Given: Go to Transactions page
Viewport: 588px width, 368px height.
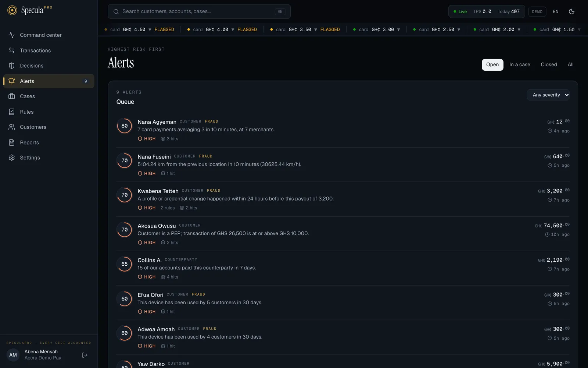Looking at the screenshot, I should coord(49,50).
